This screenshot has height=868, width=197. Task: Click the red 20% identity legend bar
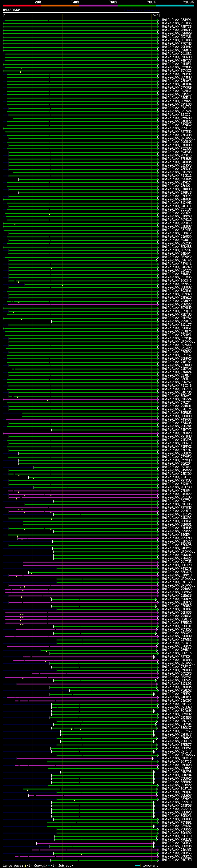pyautogui.click(x=22, y=6)
